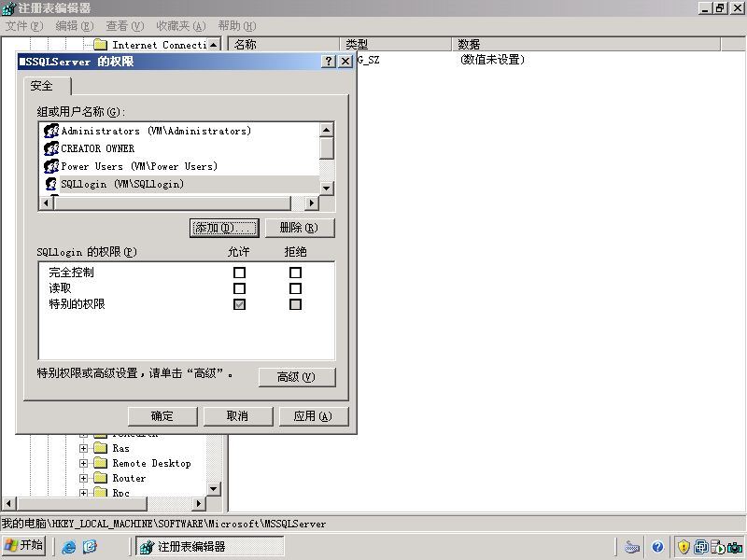Click the Router folder icon
The image size is (747, 560).
click(x=101, y=478)
